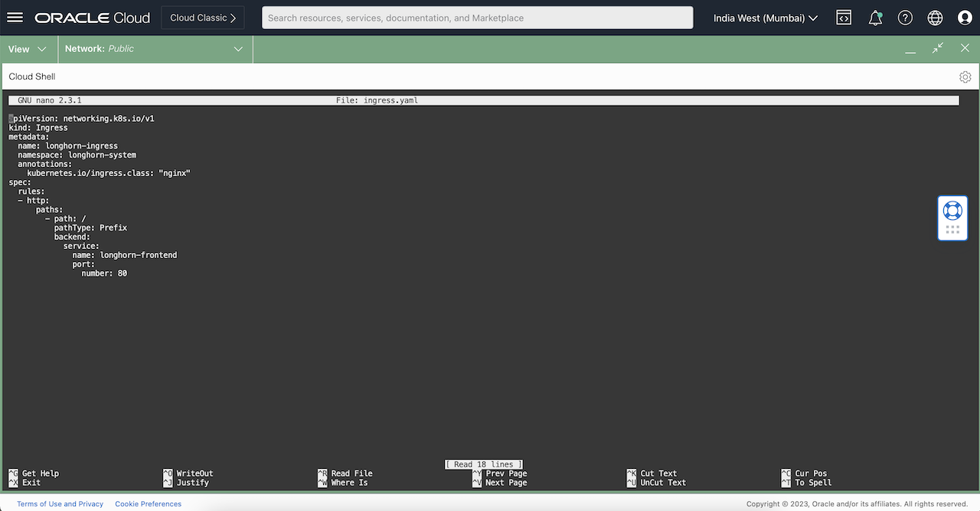Open the language globe icon
The image size is (980, 511).
[x=935, y=18]
